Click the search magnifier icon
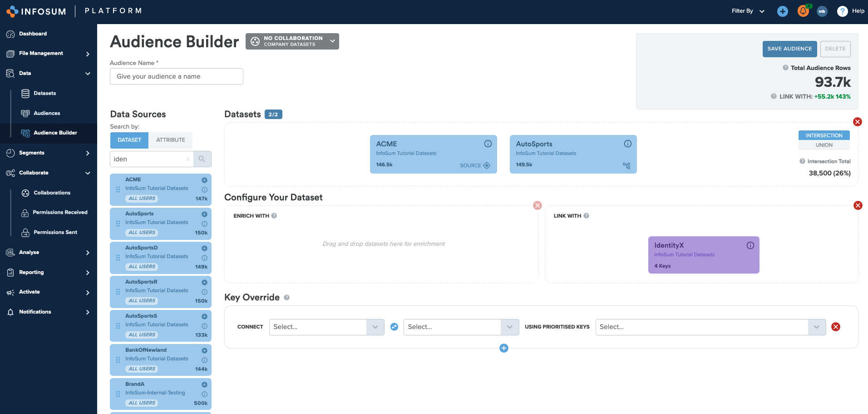The width and height of the screenshot is (868, 414). [x=202, y=159]
